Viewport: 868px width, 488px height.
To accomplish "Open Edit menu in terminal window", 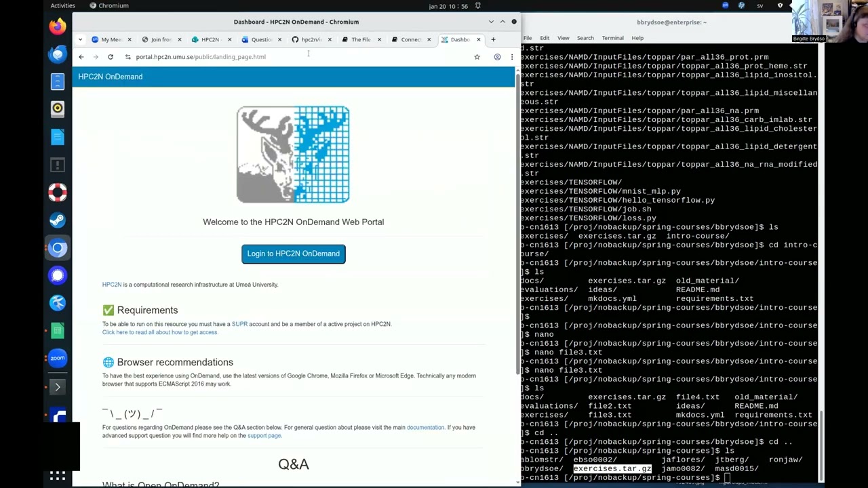I will 545,38.
